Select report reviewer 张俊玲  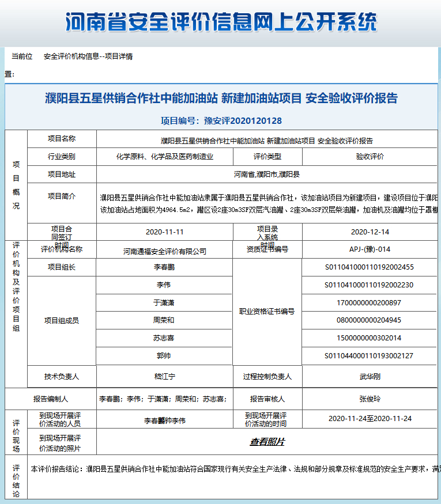coord(370,399)
